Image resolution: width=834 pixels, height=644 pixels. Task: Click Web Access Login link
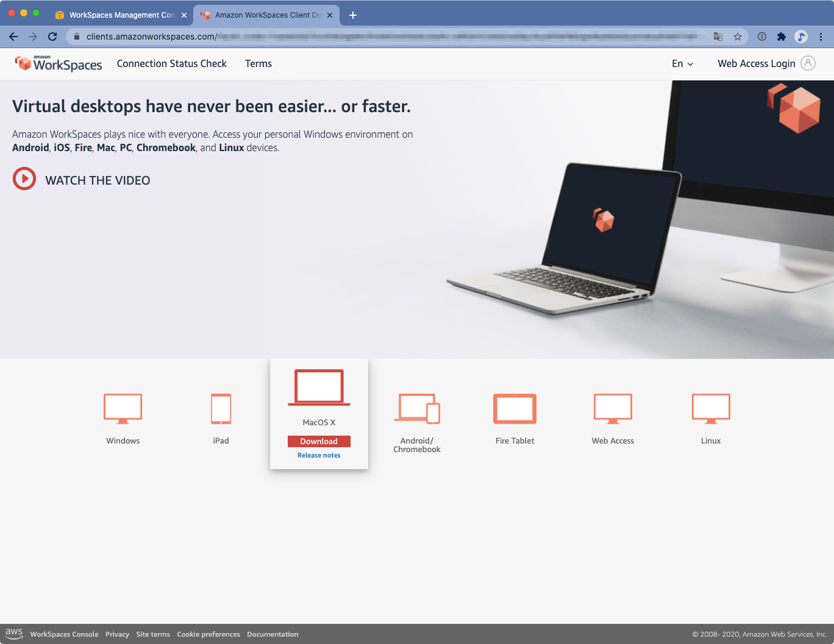(x=756, y=63)
